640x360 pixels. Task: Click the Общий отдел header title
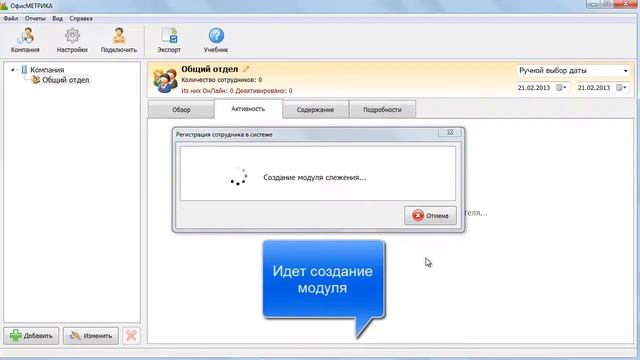click(x=209, y=69)
